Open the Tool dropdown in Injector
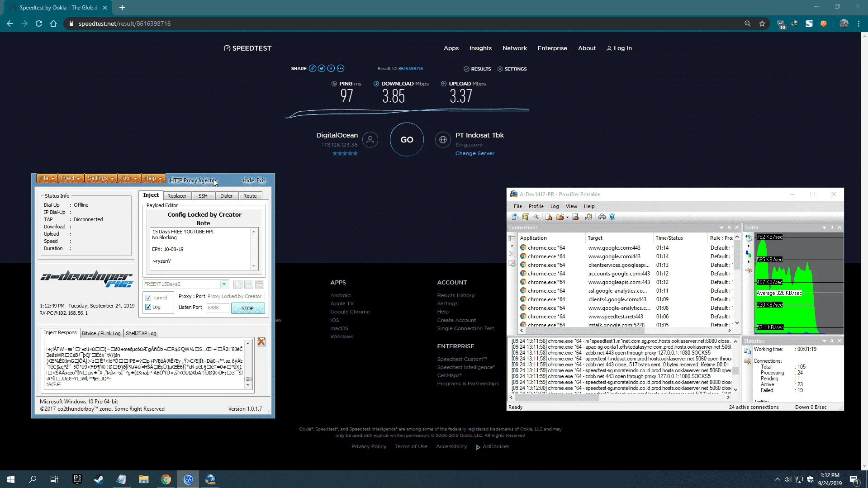The image size is (868, 488). click(129, 178)
